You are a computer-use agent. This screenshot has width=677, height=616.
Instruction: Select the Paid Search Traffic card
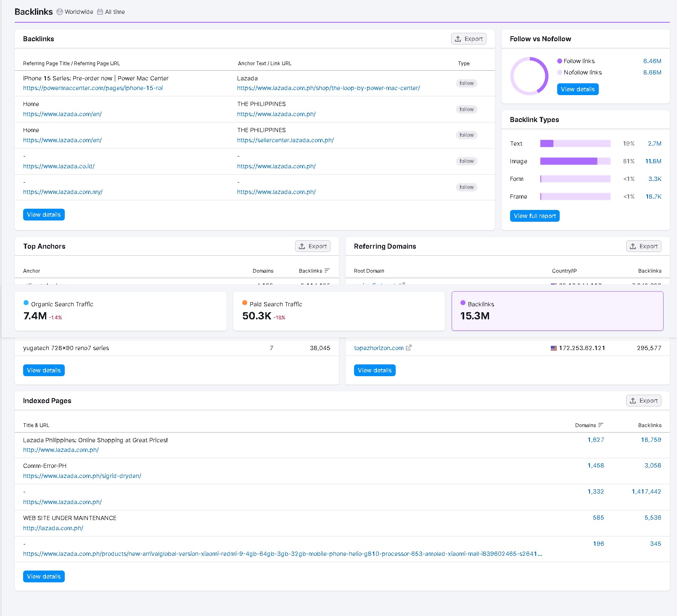(339, 311)
